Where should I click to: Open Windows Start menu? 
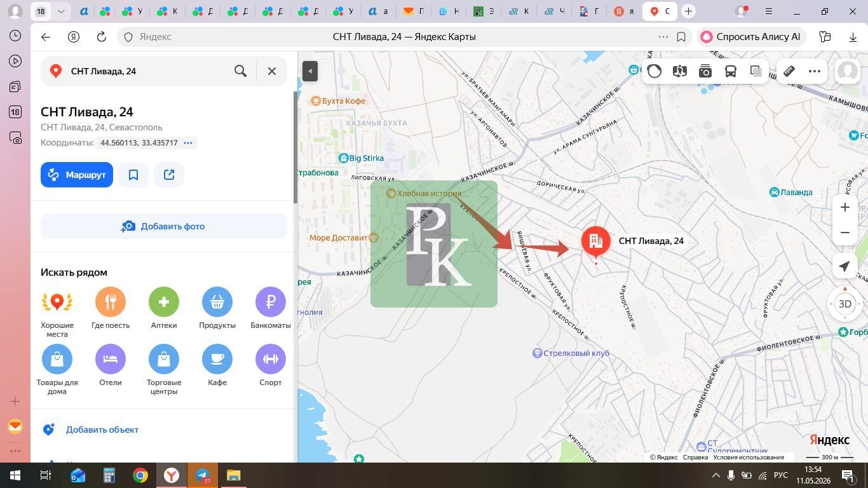pos(15,475)
